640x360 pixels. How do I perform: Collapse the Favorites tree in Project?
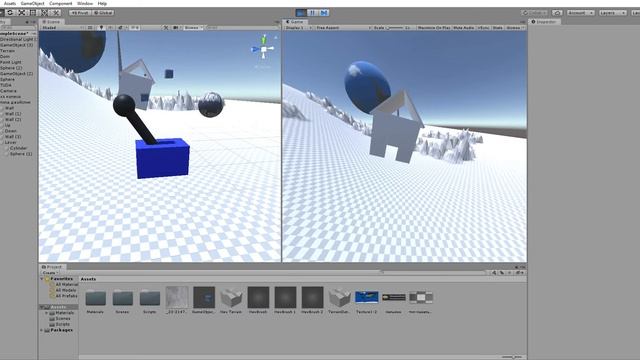tap(42, 279)
